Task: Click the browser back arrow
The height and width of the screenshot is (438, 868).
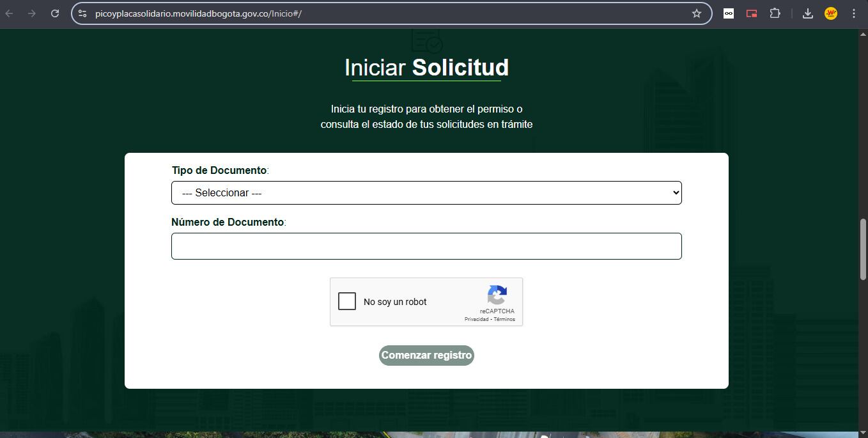Action: point(10,13)
